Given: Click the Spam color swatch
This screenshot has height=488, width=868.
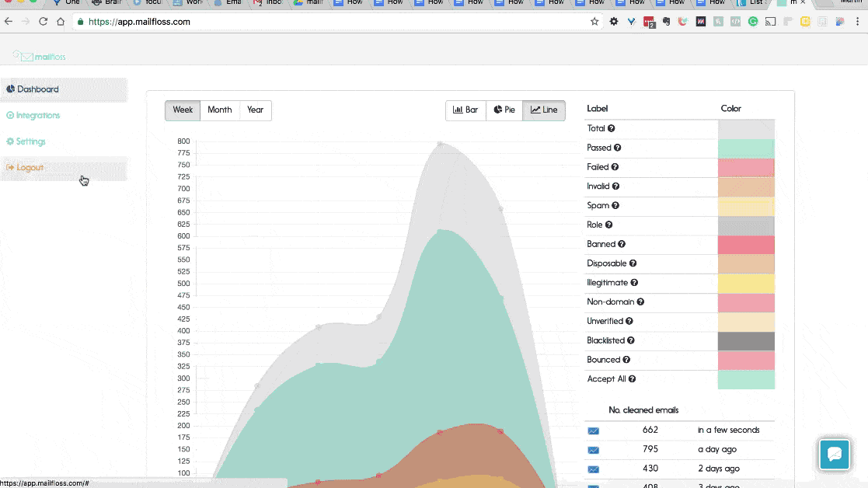Looking at the screenshot, I should click(x=746, y=207).
